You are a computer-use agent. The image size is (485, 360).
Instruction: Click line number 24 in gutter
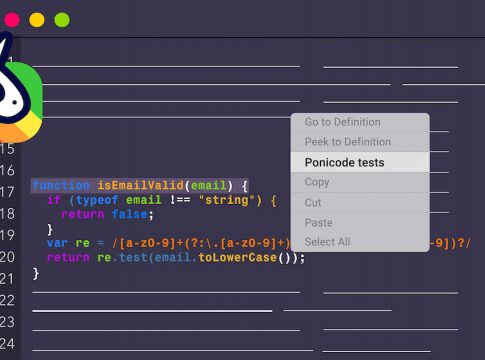pos(7,343)
